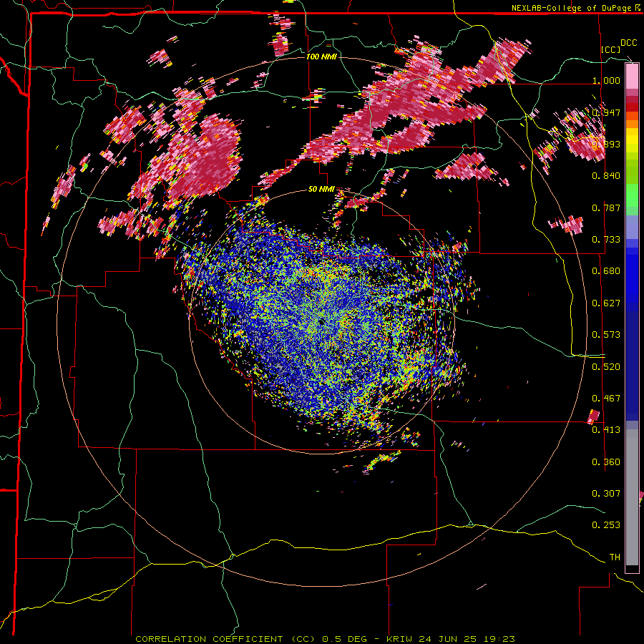This screenshot has height=644, width=644.
Task: Pick the light pink swatch atop the color bar
Action: (632, 77)
